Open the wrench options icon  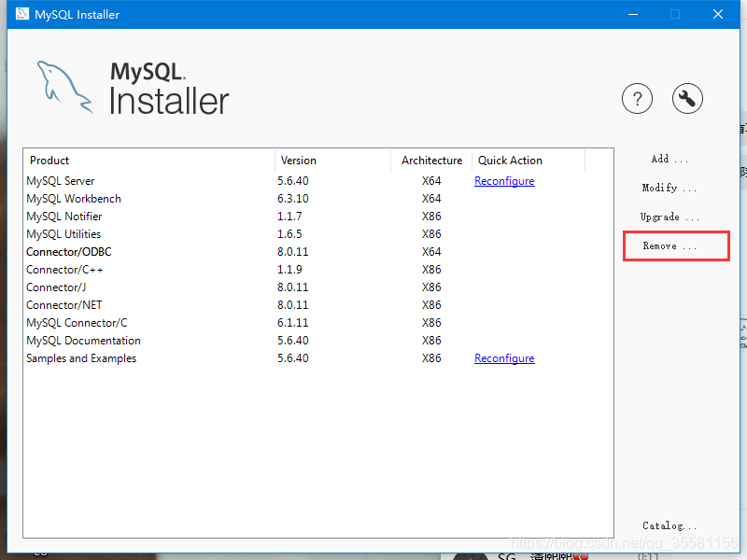click(x=687, y=99)
